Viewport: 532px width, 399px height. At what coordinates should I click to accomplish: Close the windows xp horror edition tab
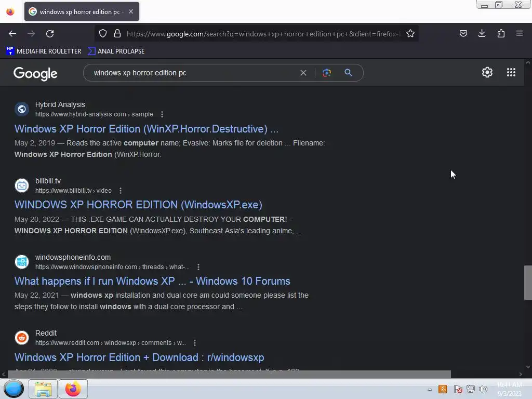[x=131, y=11]
